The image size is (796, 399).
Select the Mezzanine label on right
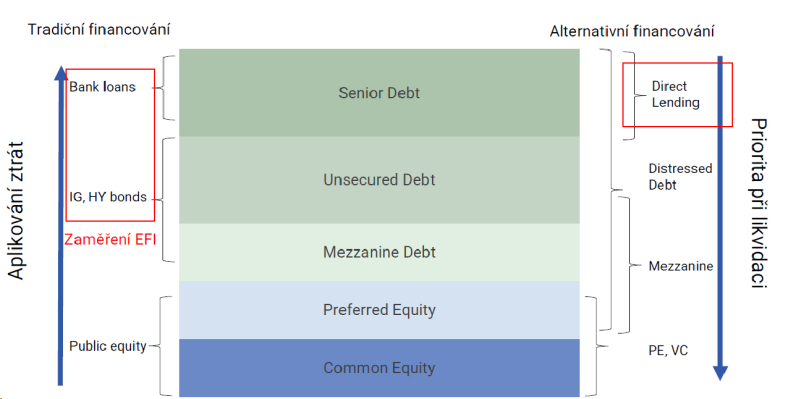click(x=681, y=266)
